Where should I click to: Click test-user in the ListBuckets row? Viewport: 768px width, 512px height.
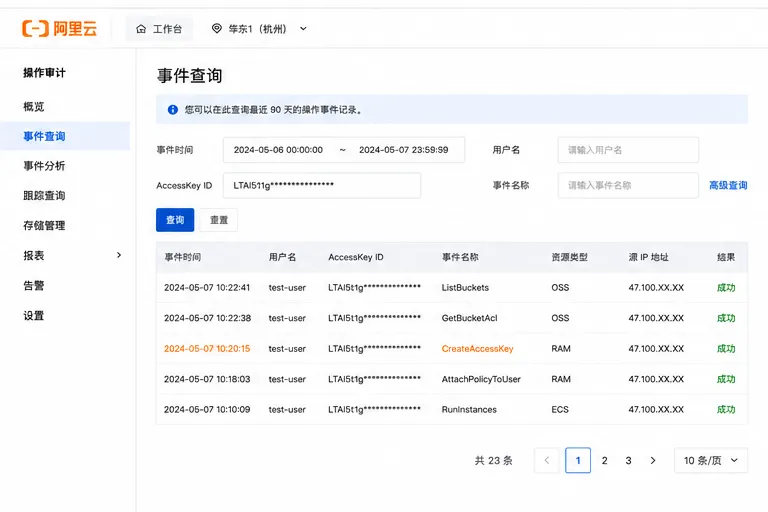coord(287,288)
